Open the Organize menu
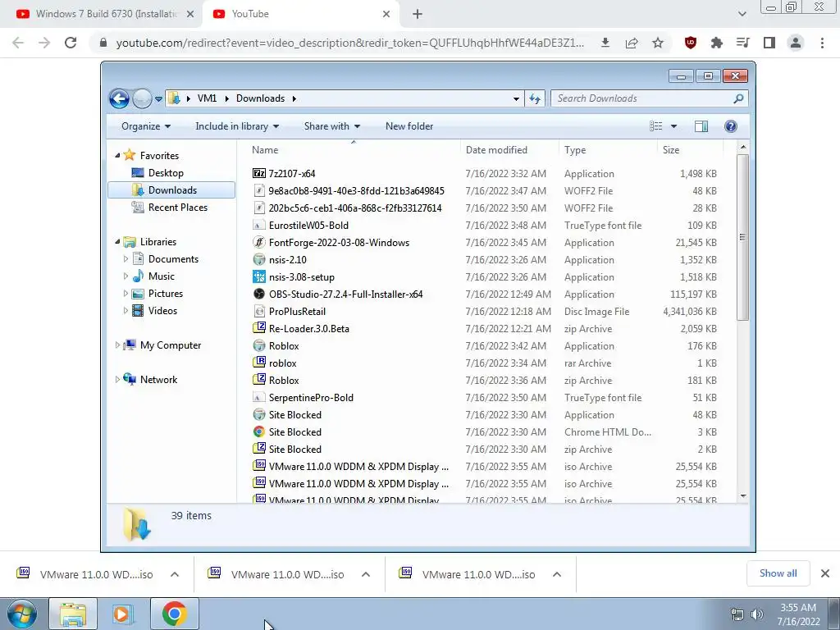 pos(146,126)
